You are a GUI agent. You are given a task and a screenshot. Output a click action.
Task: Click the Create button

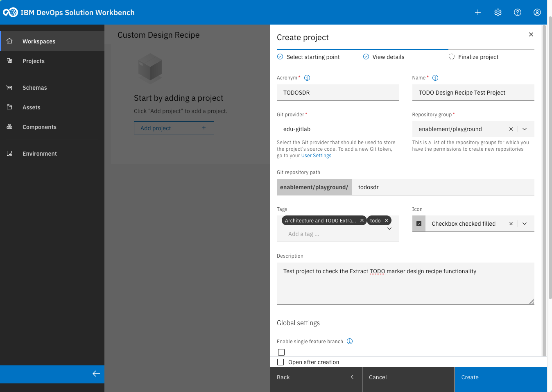coord(501,379)
